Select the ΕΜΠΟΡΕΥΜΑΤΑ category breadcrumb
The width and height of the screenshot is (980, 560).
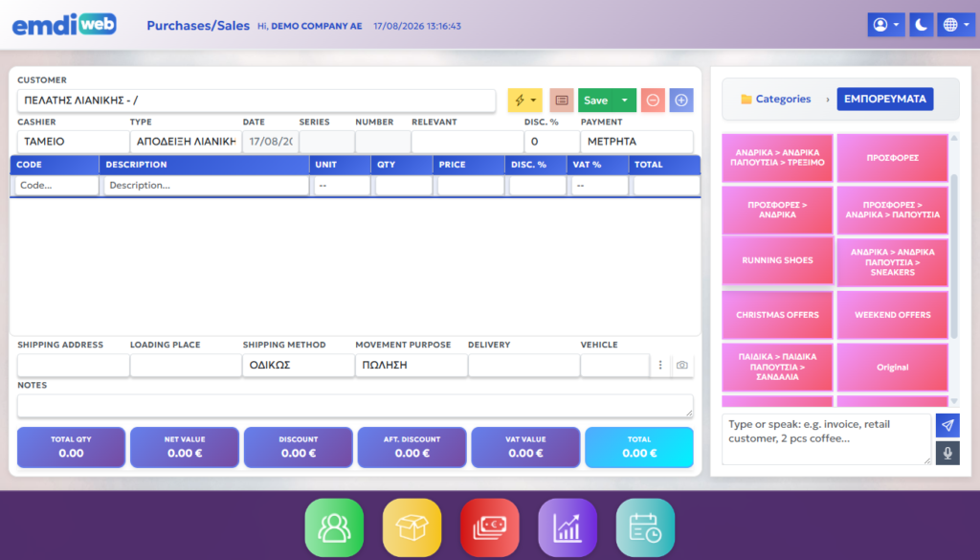(885, 99)
